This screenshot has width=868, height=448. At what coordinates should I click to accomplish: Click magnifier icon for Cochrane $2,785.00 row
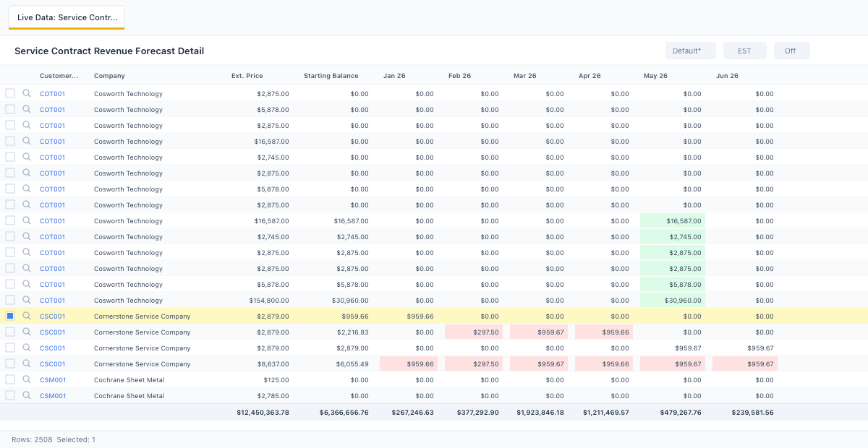[27, 395]
